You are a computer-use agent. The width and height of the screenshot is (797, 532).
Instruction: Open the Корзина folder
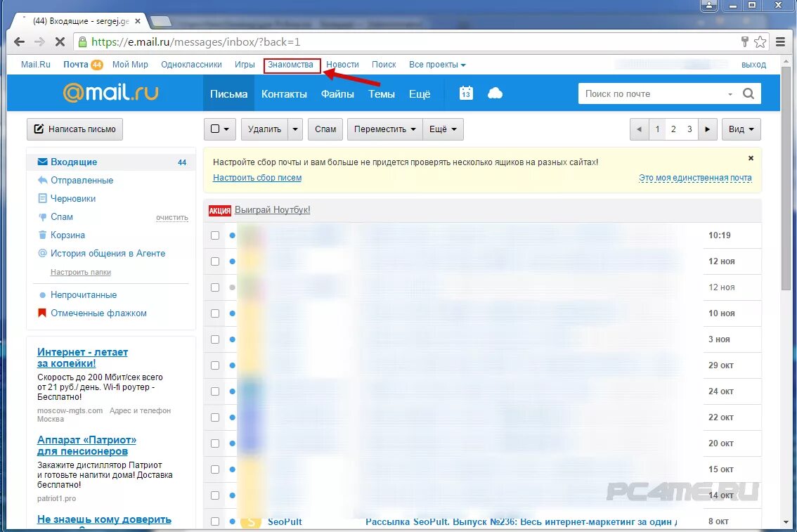(x=67, y=235)
